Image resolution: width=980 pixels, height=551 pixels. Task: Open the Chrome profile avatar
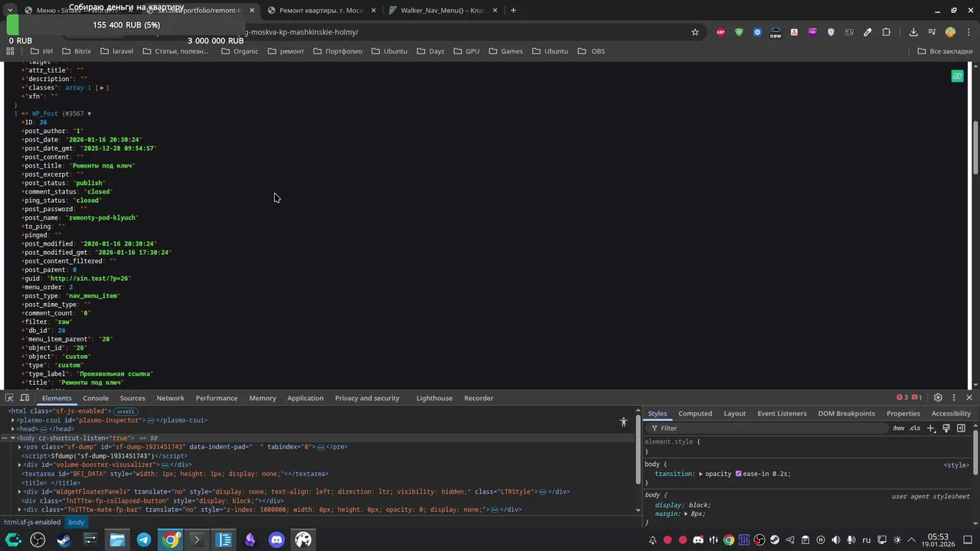(950, 32)
